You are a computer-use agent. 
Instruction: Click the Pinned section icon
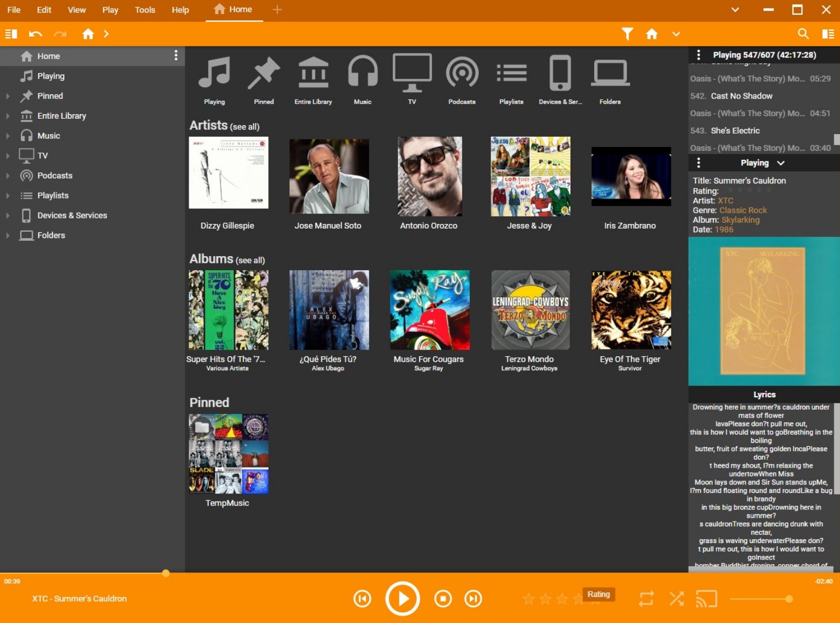pyautogui.click(x=263, y=73)
